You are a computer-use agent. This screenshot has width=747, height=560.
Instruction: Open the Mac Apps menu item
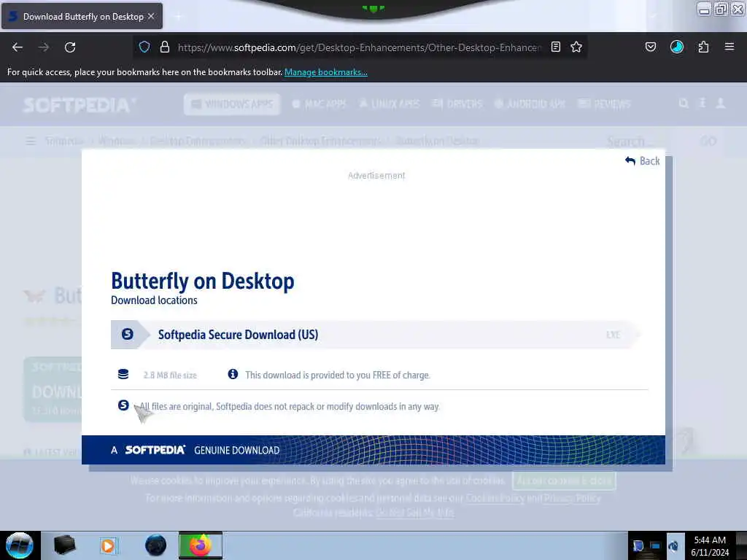[319, 104]
